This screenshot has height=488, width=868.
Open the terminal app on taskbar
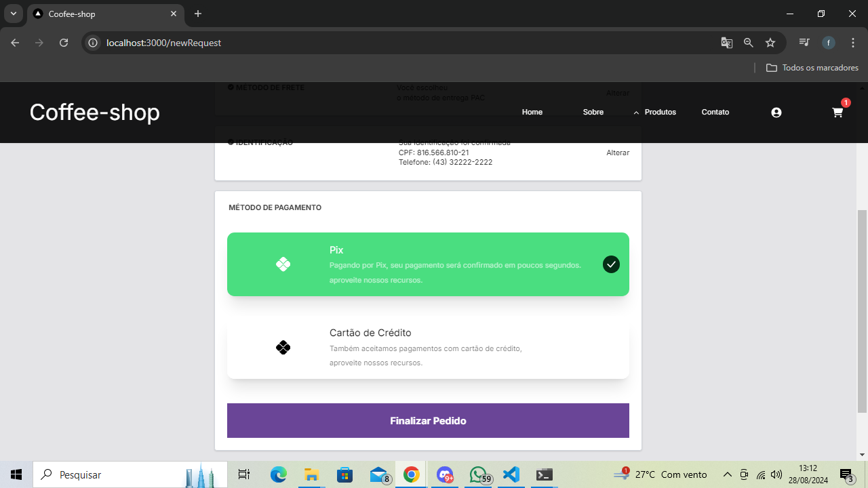544,474
